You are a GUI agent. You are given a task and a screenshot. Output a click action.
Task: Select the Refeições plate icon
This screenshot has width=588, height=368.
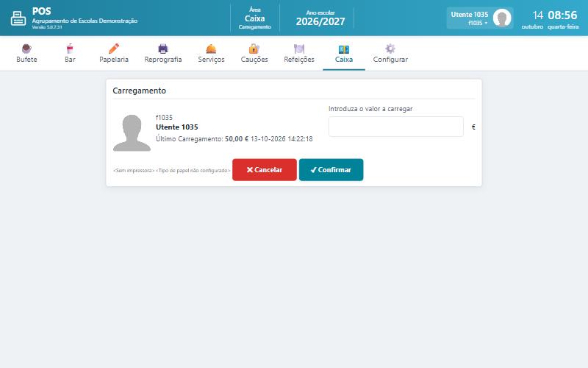coord(299,49)
